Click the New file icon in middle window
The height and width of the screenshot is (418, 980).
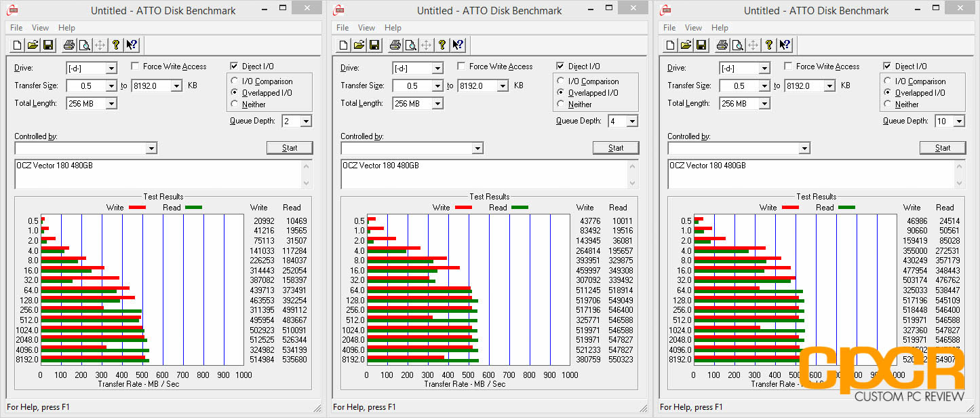[345, 45]
